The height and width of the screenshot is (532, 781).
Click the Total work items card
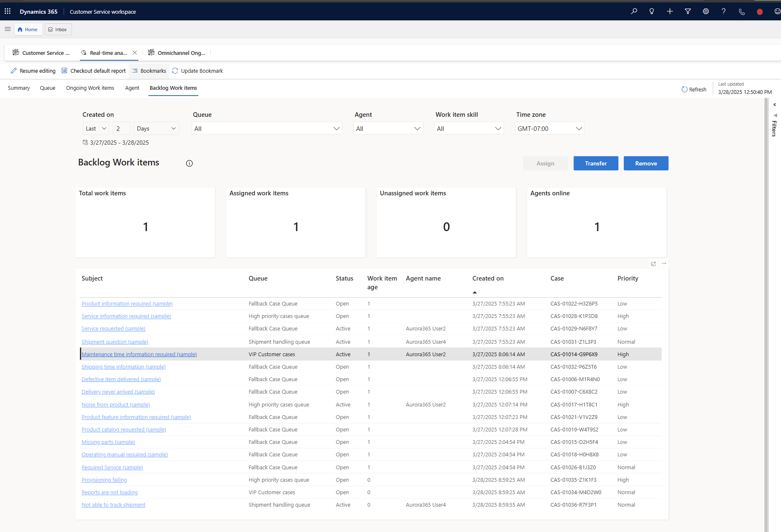tap(145, 222)
